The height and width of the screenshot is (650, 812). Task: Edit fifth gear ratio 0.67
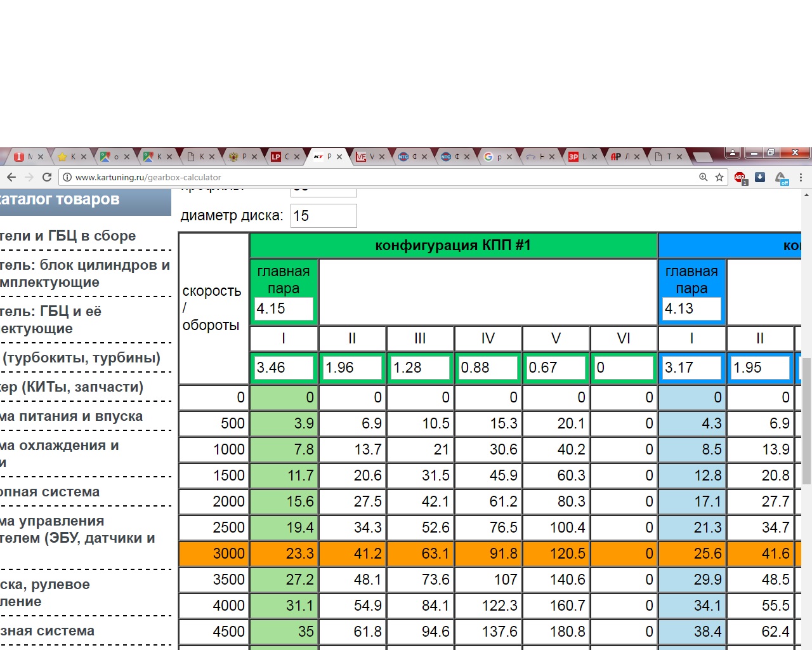pos(556,368)
